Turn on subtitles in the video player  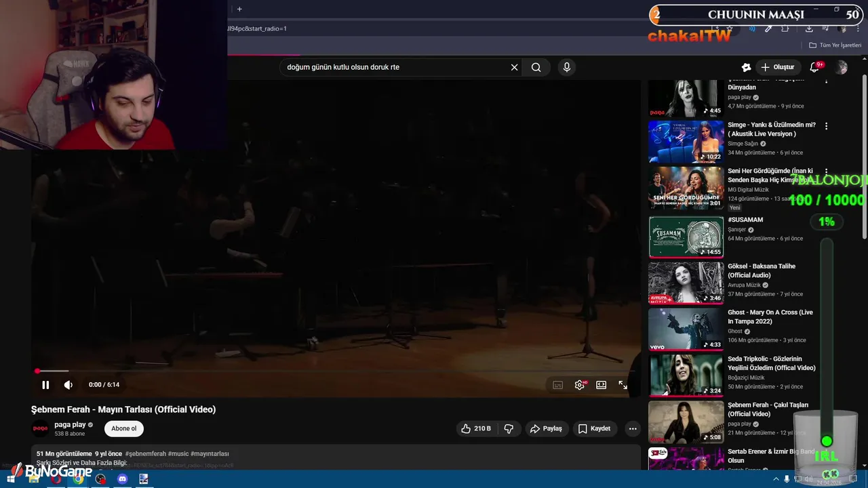pyautogui.click(x=557, y=385)
